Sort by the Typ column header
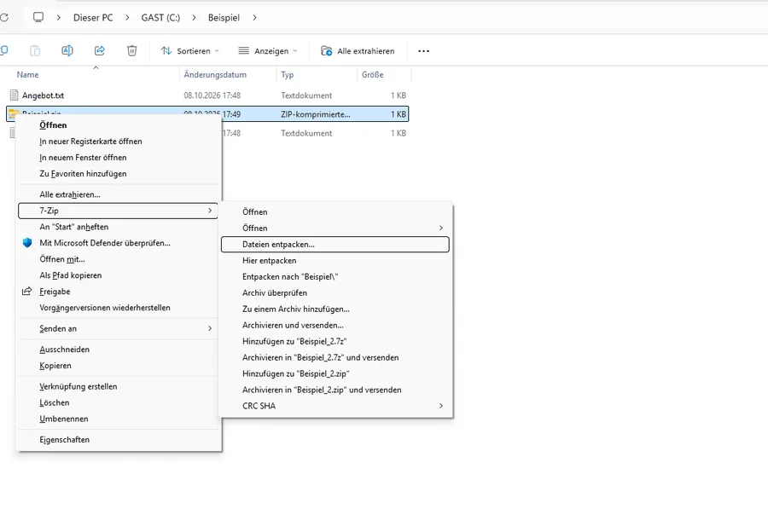This screenshot has width=768, height=532. (287, 74)
